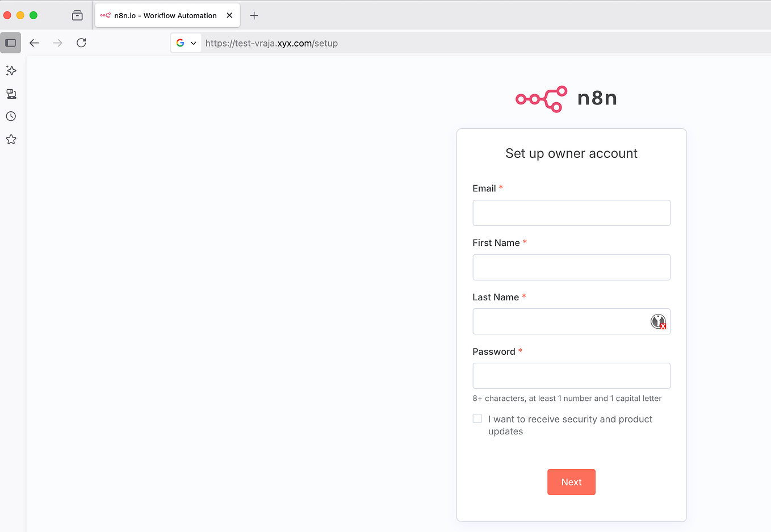Enable security and product updates checkbox
Viewport: 771px width, 532px height.
coord(477,418)
